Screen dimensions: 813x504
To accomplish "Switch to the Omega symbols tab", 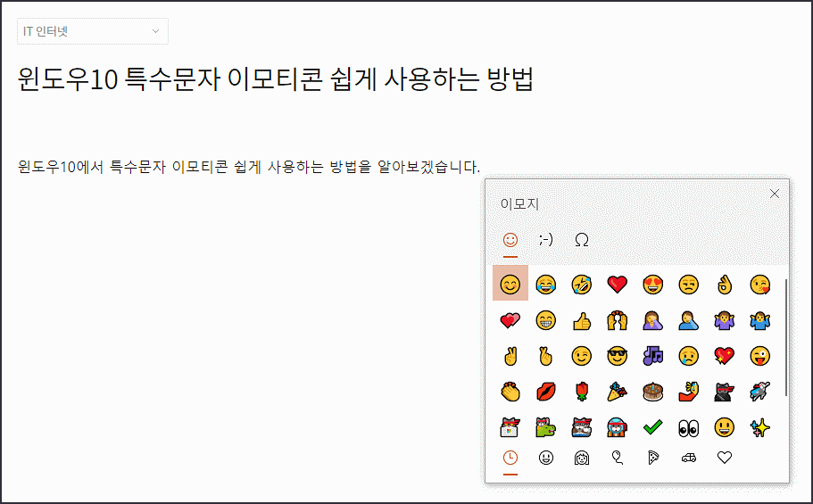I will tap(582, 240).
